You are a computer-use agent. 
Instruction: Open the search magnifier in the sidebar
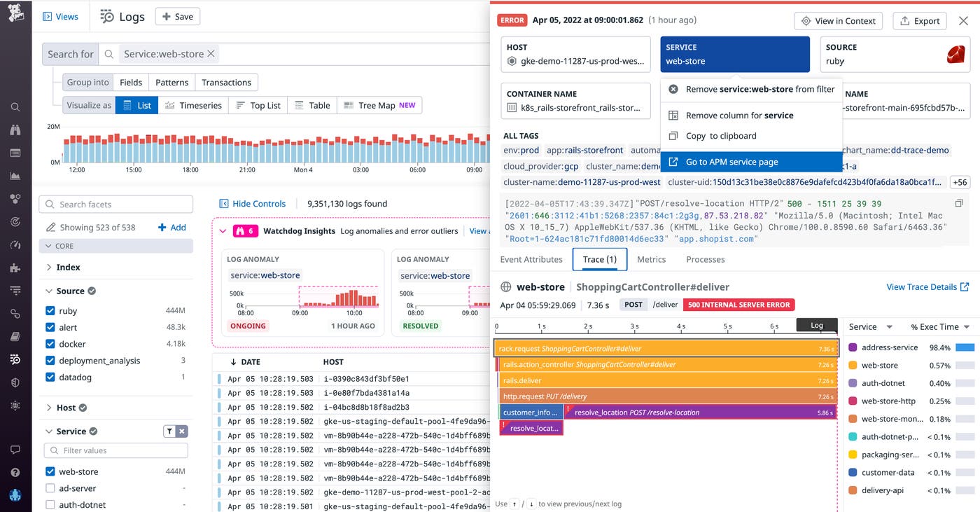[x=15, y=107]
